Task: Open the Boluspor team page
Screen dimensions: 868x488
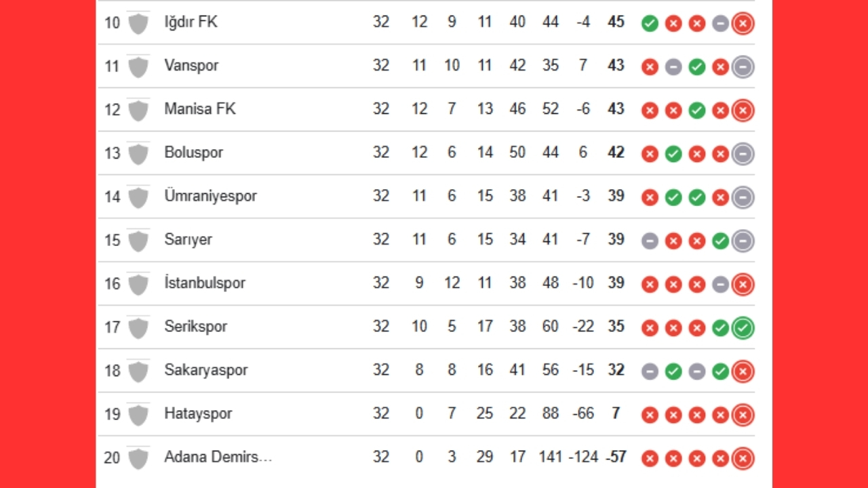Action: [193, 152]
